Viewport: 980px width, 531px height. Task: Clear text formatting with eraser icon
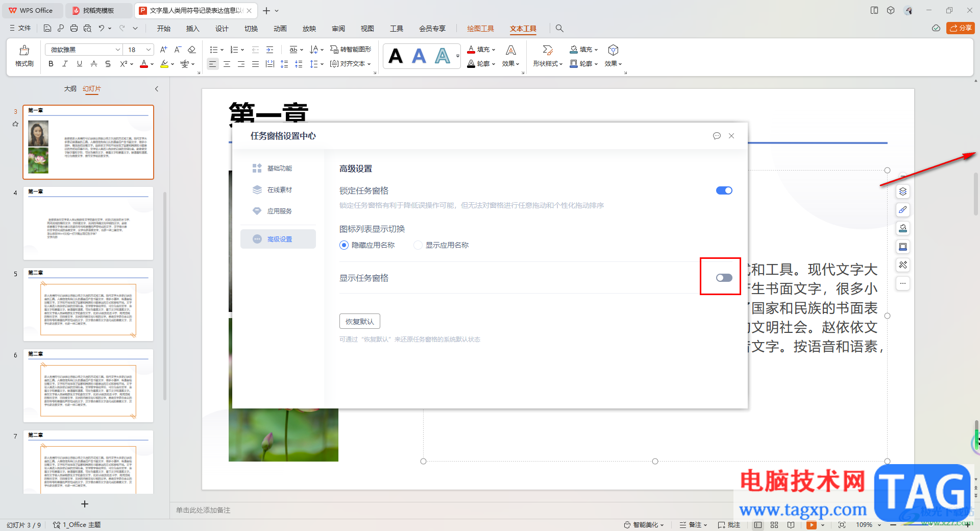(192, 50)
